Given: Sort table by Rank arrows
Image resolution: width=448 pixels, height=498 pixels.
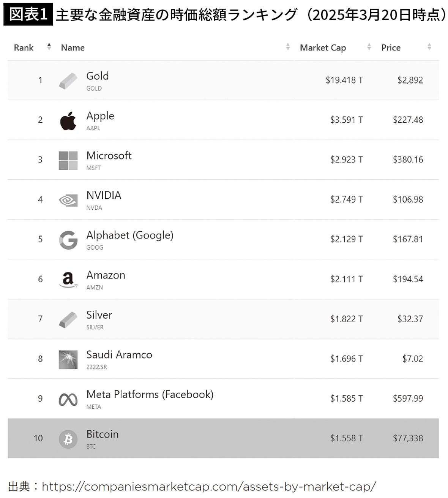Looking at the screenshot, I should click(49, 47).
